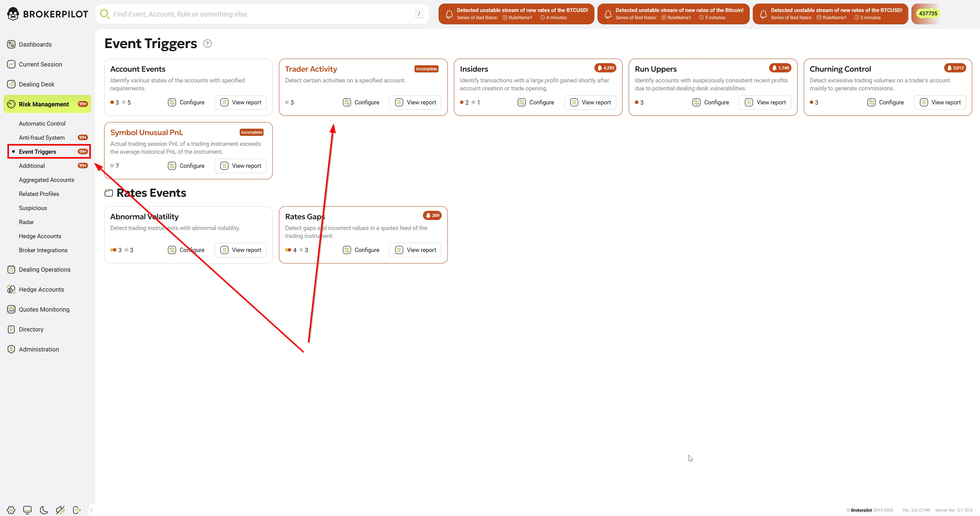This screenshot has height=516, width=980.
Task: Configure the Insiders trigger
Action: [536, 102]
